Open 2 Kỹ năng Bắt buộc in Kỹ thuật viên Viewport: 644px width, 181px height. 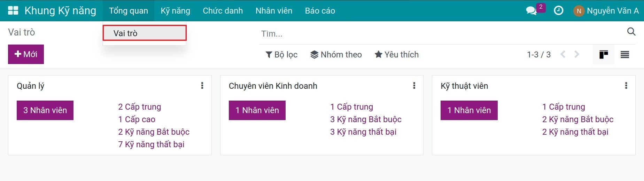[x=578, y=119]
